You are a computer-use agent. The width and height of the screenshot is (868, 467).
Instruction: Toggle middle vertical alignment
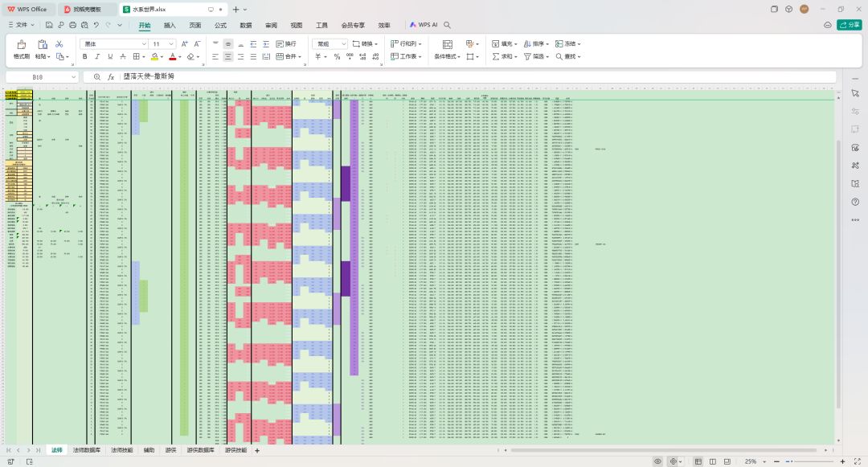228,43
